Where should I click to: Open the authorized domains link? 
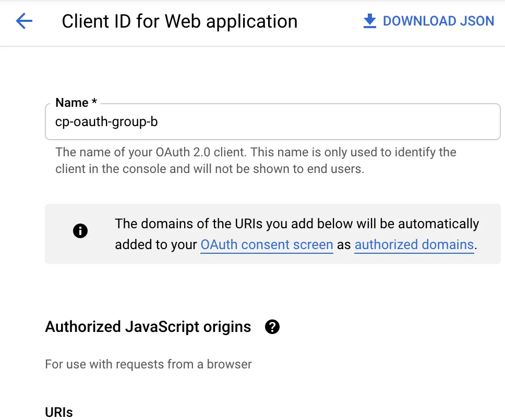click(414, 244)
